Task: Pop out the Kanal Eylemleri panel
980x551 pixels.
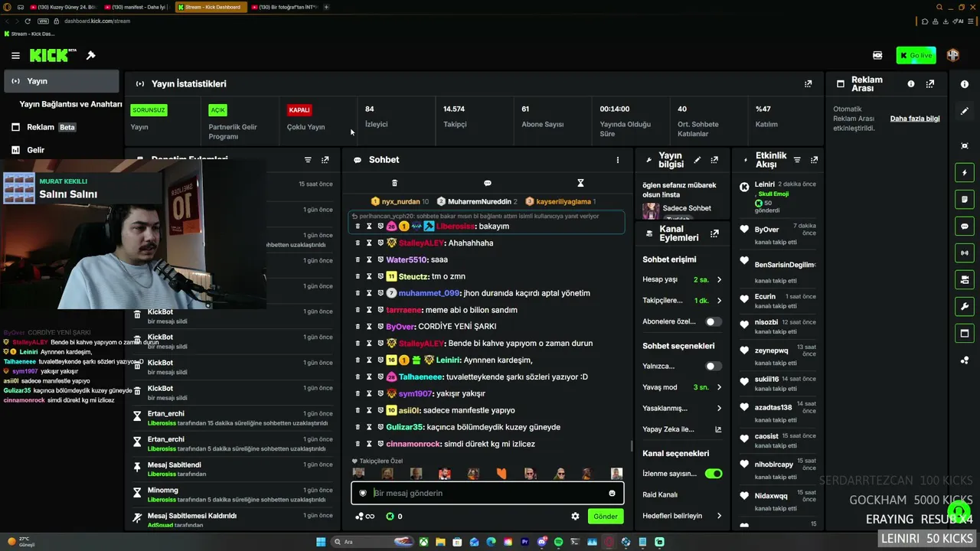Action: pos(714,233)
